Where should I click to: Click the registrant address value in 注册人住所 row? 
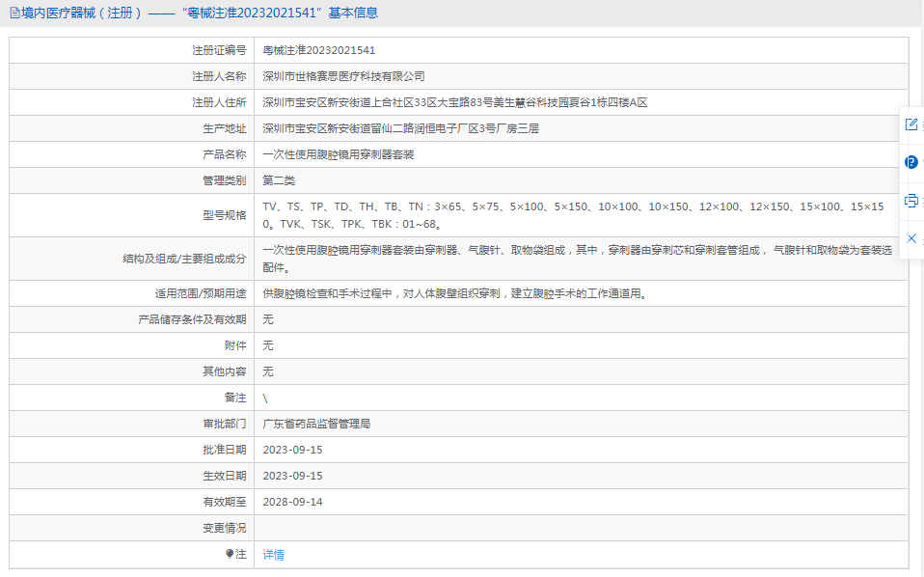coord(455,102)
